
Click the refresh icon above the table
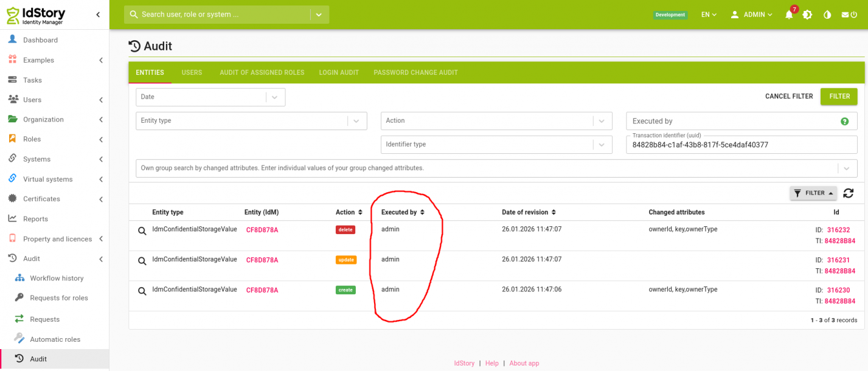[848, 193]
